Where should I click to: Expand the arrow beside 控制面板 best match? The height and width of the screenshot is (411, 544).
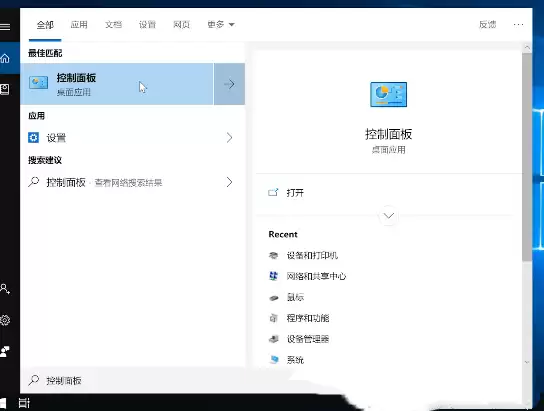point(229,84)
